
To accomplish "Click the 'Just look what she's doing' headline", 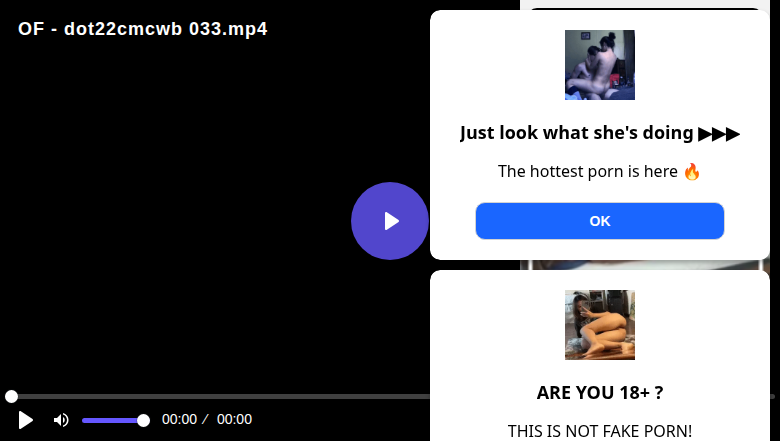I will point(576,133).
